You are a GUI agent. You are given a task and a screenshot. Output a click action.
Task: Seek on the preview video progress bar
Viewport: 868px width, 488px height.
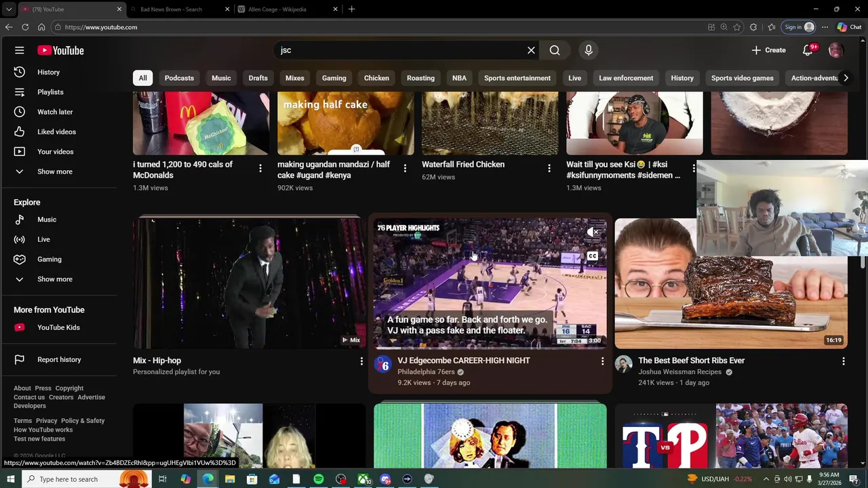point(490,348)
